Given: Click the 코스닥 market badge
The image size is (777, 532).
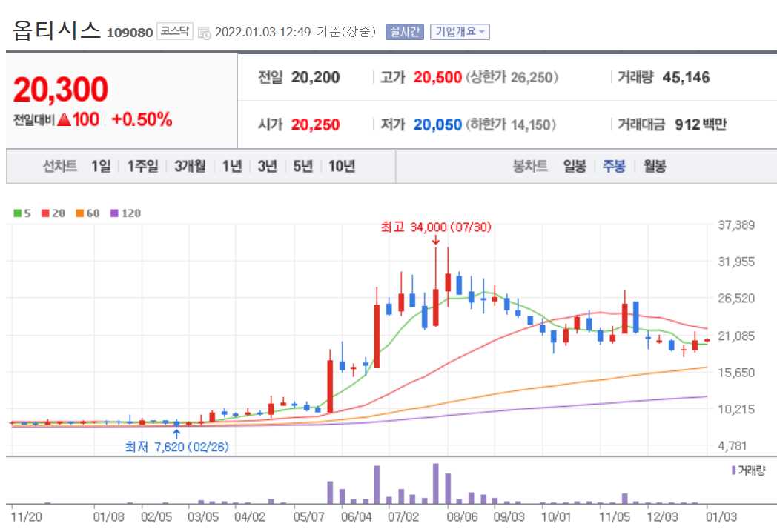Looking at the screenshot, I should pos(176,30).
